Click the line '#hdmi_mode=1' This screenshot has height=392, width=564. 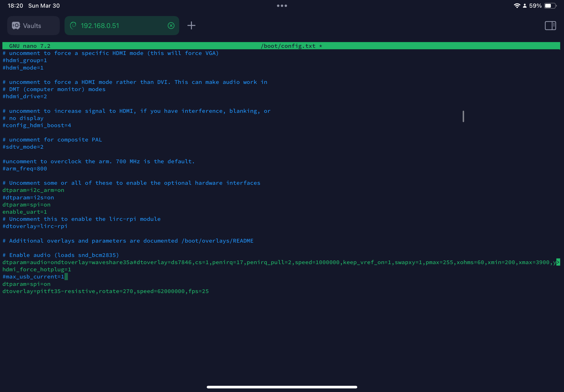(x=23, y=68)
